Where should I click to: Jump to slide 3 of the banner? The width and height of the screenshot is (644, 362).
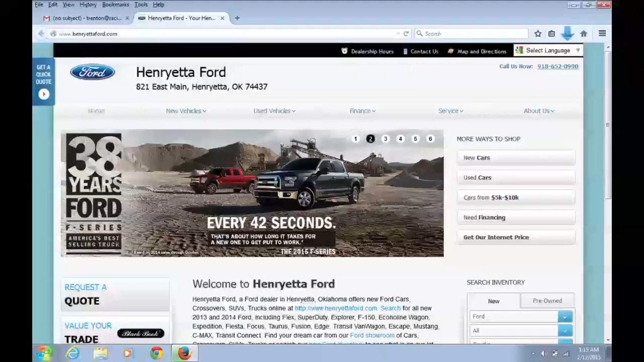385,139
